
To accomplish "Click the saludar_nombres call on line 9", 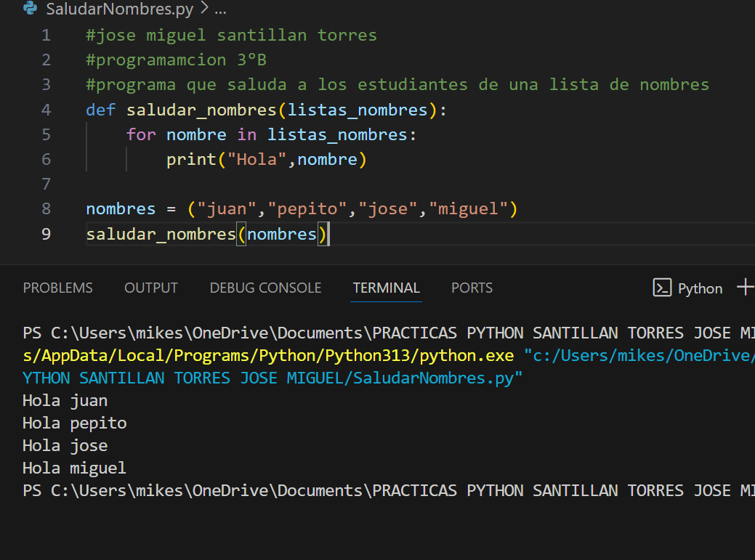I will 161,235.
